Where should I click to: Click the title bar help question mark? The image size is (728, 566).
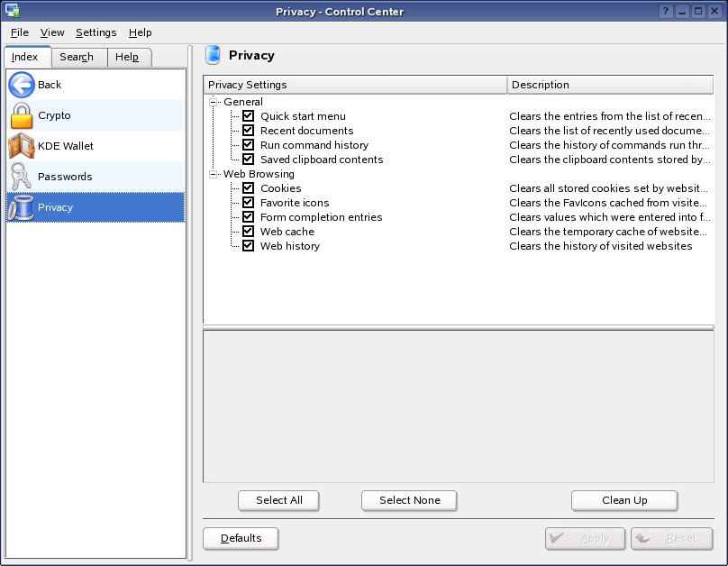pos(666,11)
